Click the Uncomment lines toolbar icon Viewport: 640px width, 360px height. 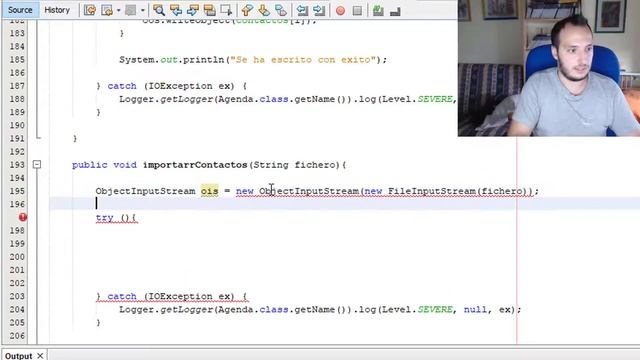(395, 11)
